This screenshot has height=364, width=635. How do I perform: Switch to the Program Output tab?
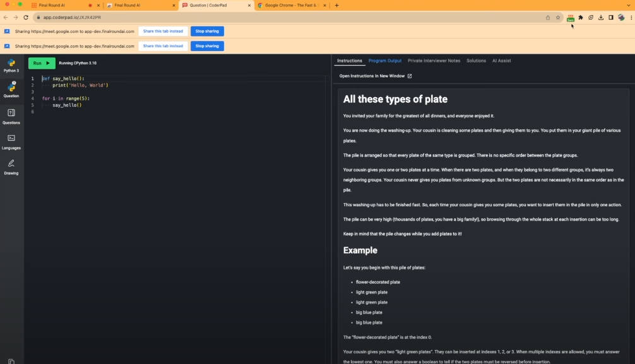[384, 61]
